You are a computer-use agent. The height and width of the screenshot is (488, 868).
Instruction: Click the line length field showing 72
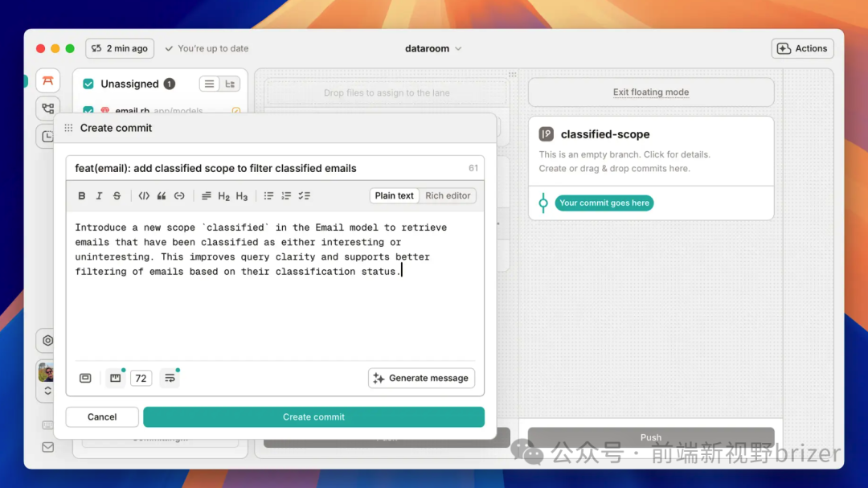(x=141, y=378)
